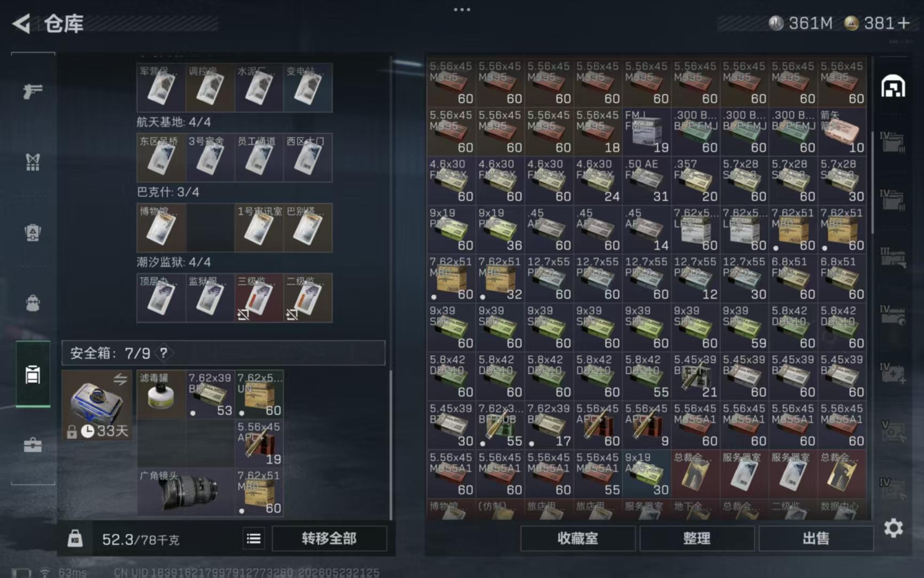Open the chest rig category in sidebar
924x578 pixels.
tap(33, 233)
